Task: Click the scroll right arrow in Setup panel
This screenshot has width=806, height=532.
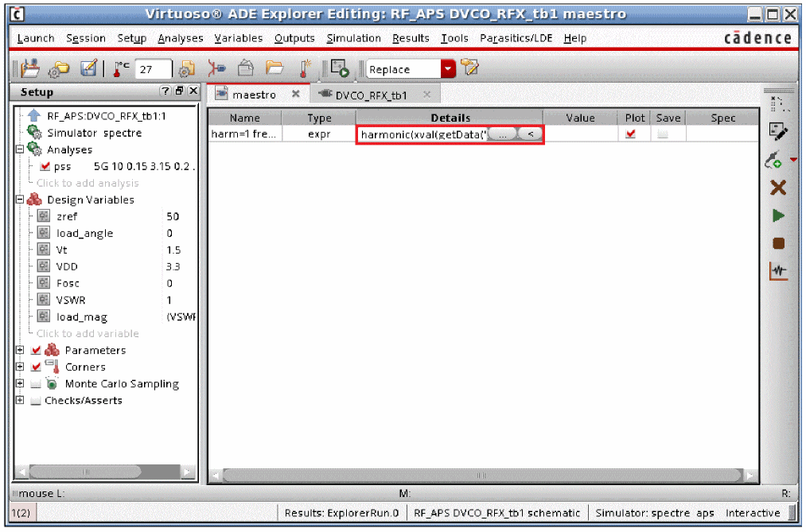Action: coord(188,472)
